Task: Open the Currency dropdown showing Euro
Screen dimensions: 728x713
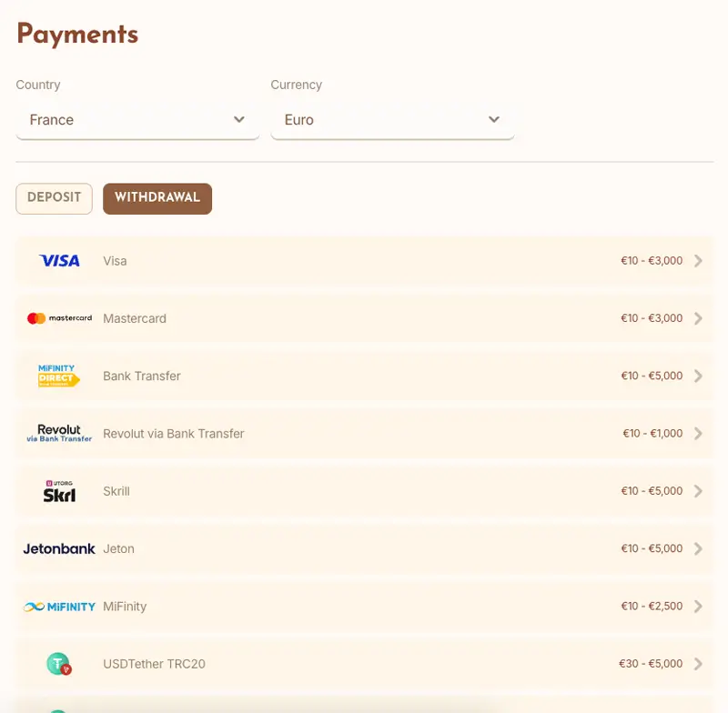Action: point(392,120)
